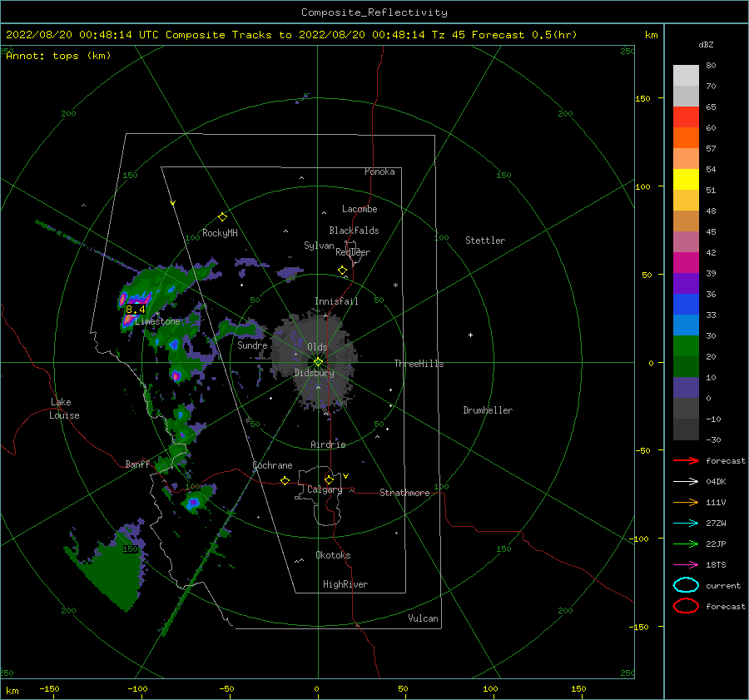Click the Innisfail label

(x=336, y=301)
